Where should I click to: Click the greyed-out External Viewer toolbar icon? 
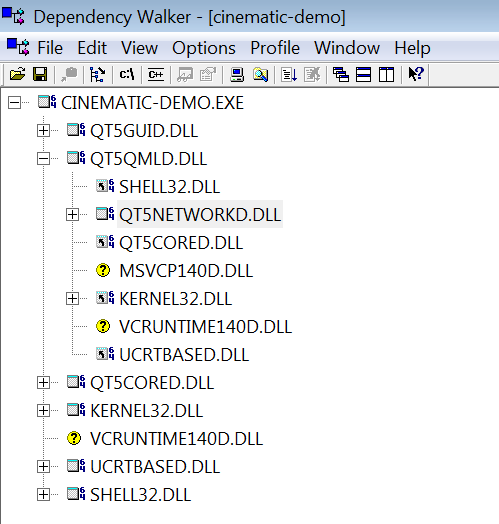click(x=185, y=74)
